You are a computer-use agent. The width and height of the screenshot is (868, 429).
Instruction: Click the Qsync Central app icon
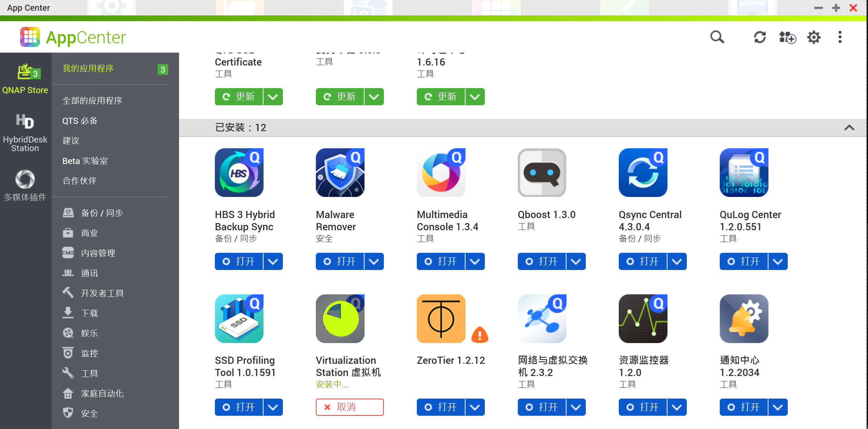click(x=643, y=173)
